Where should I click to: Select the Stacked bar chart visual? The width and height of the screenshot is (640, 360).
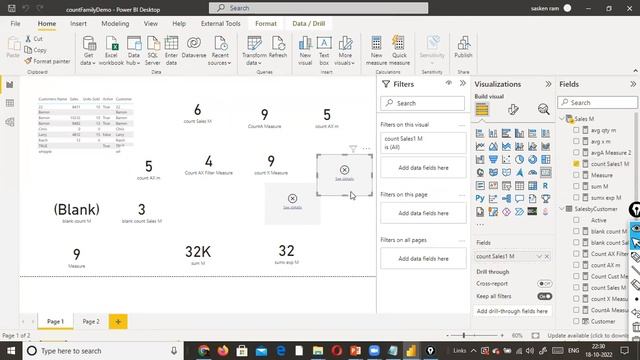pos(480,133)
